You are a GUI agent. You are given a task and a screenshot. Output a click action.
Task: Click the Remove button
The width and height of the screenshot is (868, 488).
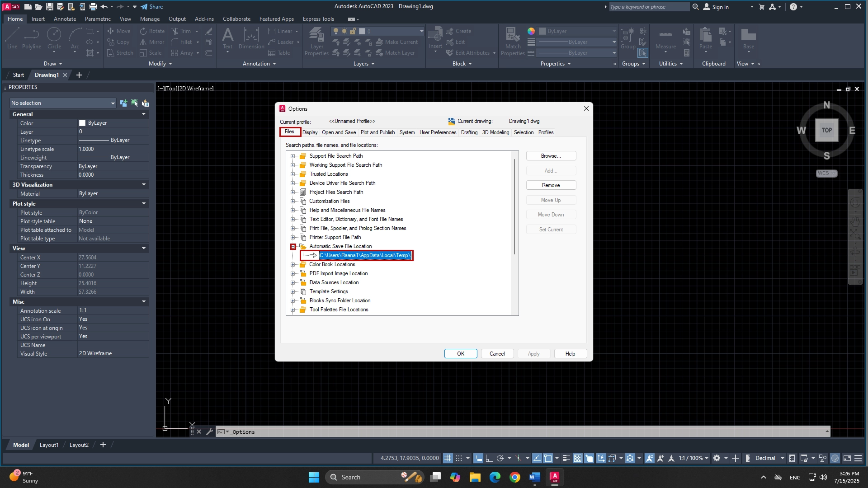pos(551,185)
